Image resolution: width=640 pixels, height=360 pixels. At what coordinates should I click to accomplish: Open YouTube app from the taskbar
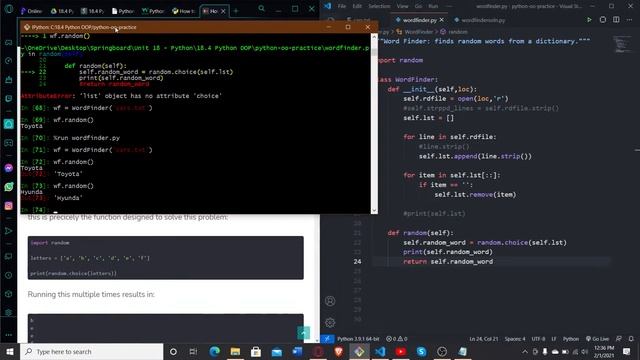[401, 351]
